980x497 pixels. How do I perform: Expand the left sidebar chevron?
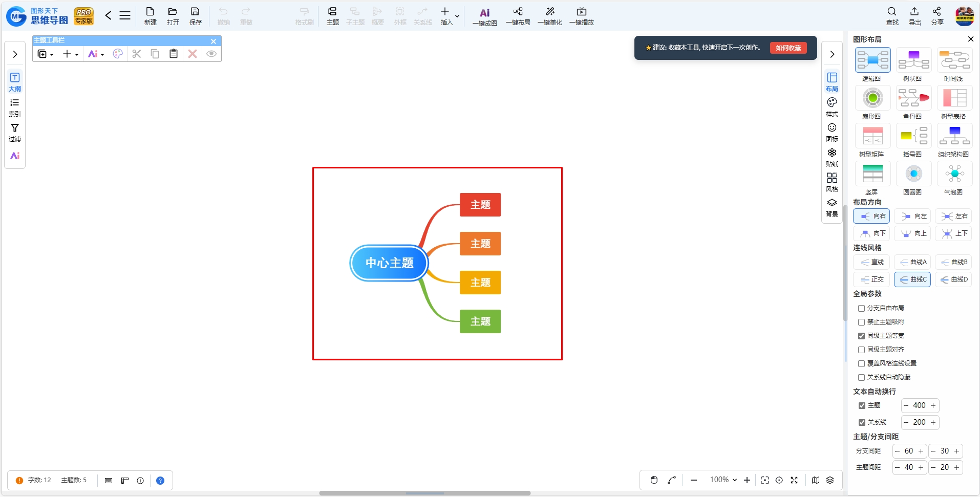(15, 54)
